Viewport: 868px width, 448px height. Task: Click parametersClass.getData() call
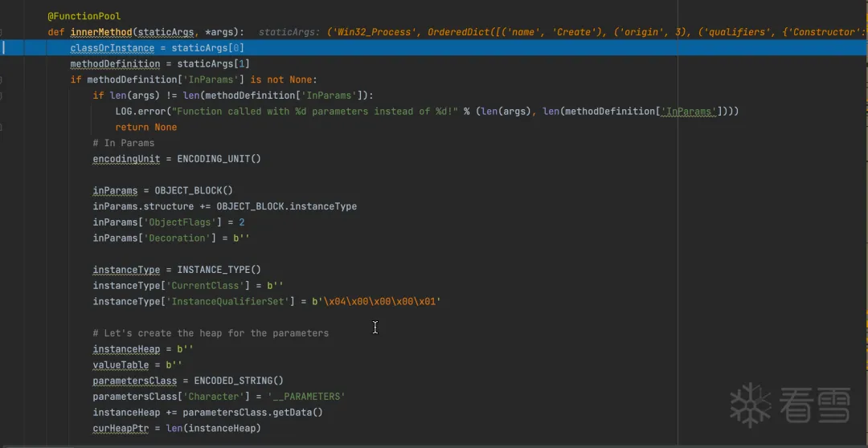[252, 413]
